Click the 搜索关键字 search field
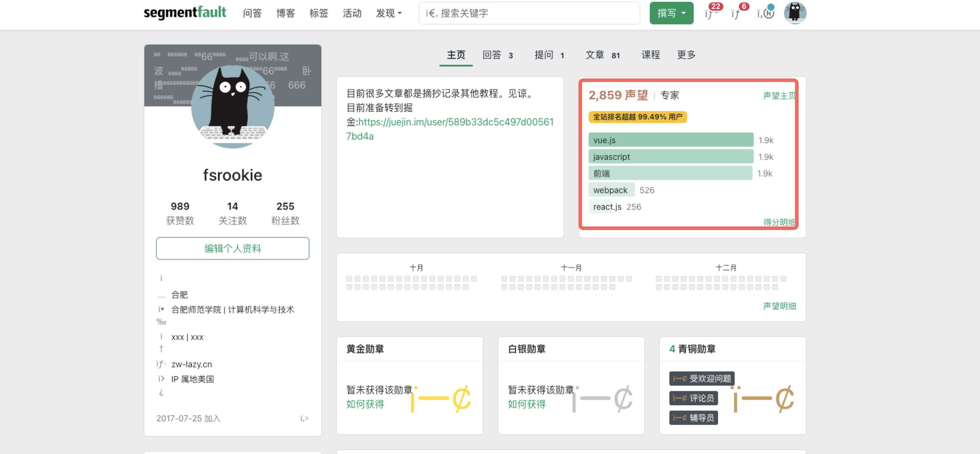Screen dimensions: 980x454 point(529,13)
